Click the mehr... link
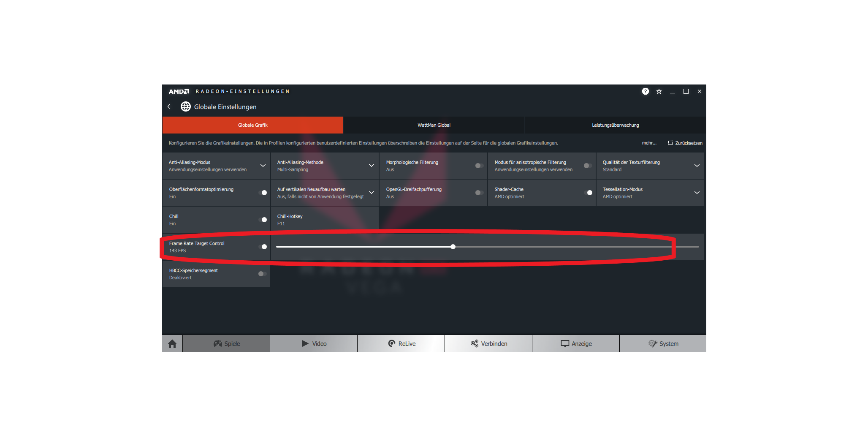The height and width of the screenshot is (436, 868). coord(649,143)
